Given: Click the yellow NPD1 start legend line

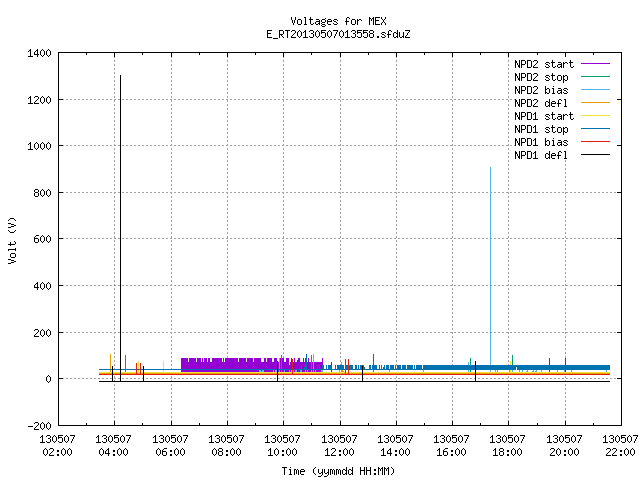Looking at the screenshot, I should (596, 116).
